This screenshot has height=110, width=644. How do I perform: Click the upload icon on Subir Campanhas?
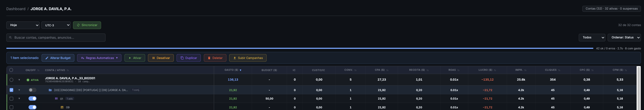[x=235, y=58]
